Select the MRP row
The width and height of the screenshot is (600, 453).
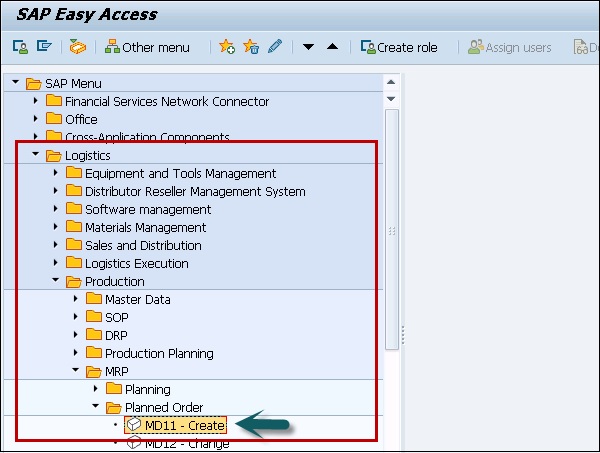pos(193,371)
